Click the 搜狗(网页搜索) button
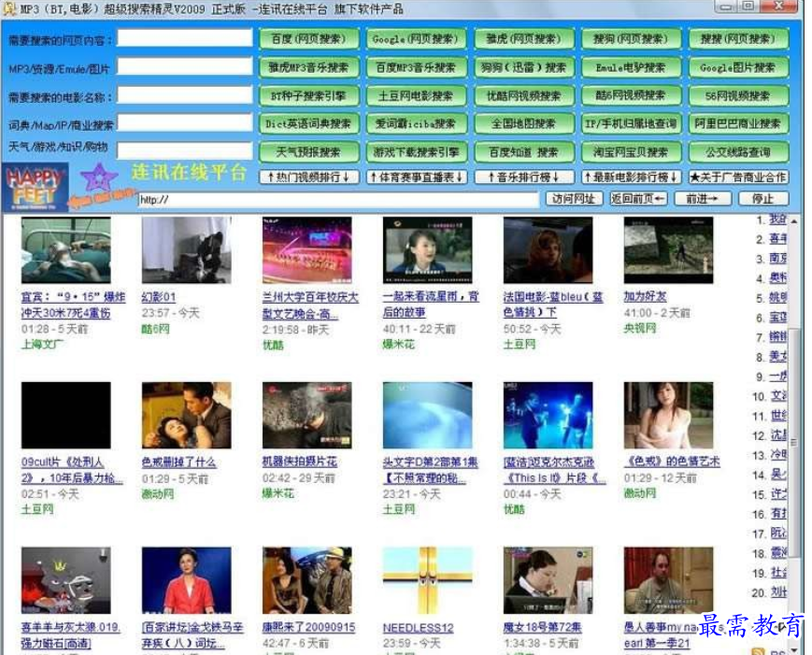 coord(631,39)
